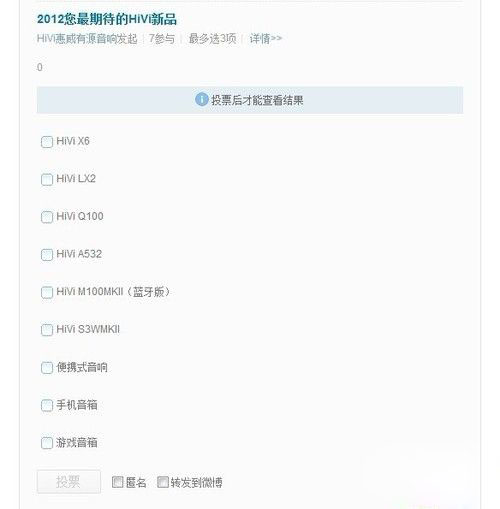Toggle the 转发到微博 checkbox
Screen dimensions: 500x509
(163, 482)
